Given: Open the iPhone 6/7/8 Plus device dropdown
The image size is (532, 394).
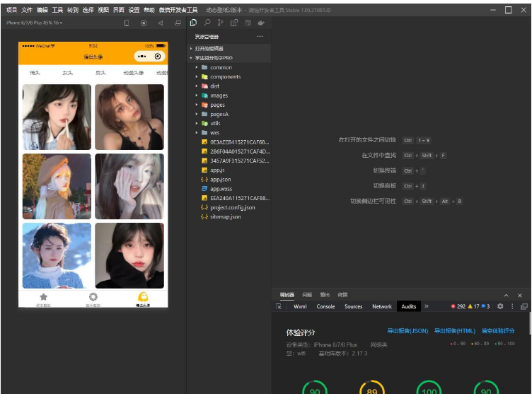Looking at the screenshot, I should [34, 23].
